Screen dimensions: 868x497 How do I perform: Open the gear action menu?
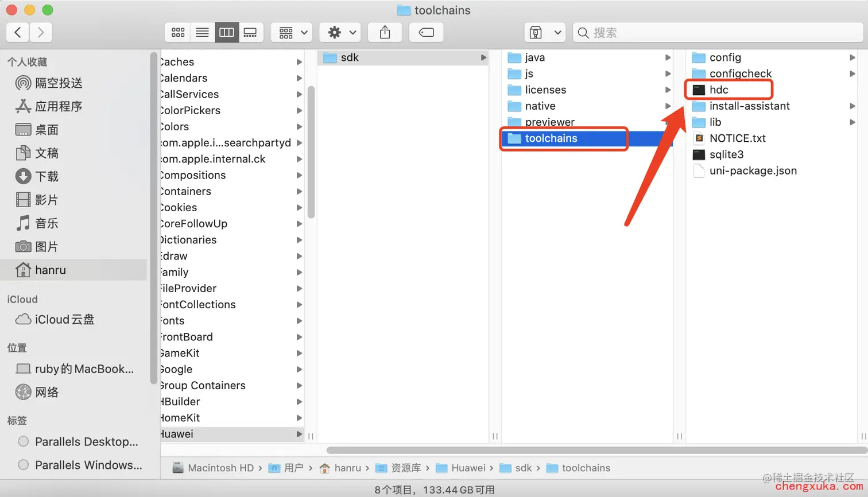pos(340,32)
